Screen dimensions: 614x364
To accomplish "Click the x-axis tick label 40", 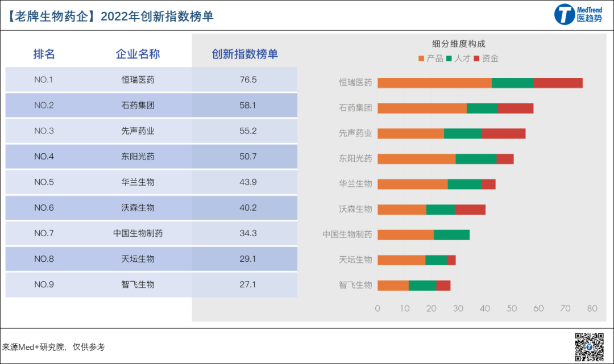I will click(x=485, y=308).
